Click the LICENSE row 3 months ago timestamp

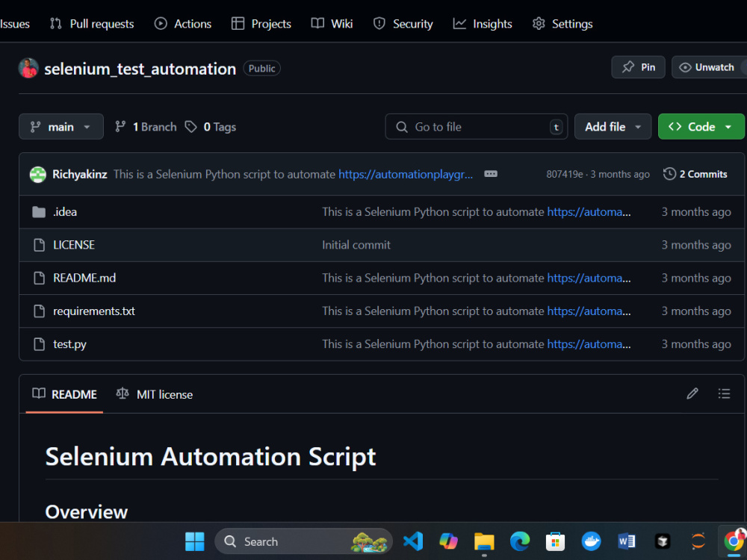(696, 245)
